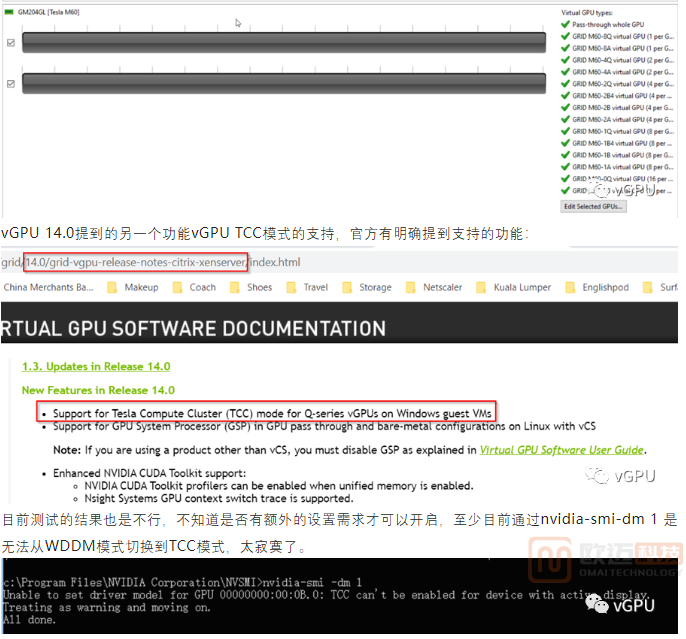Click the 'All done.' terminal line
The height and width of the screenshot is (639, 686).
coord(29,620)
